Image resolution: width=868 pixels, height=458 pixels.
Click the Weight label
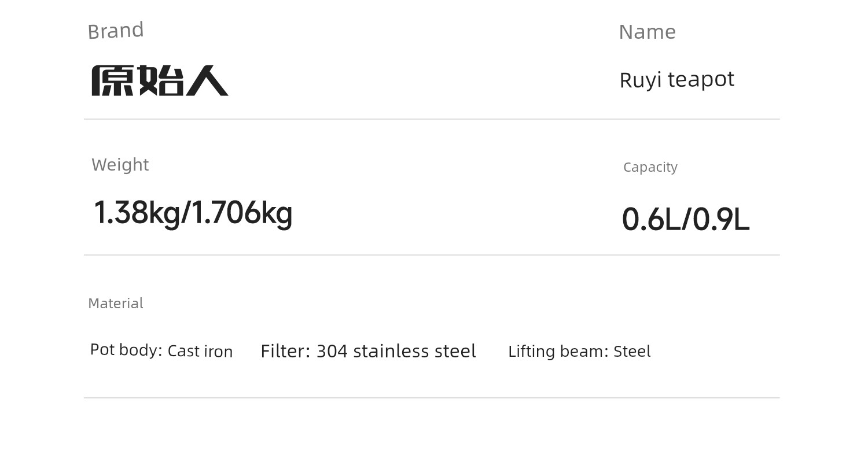[x=120, y=165]
